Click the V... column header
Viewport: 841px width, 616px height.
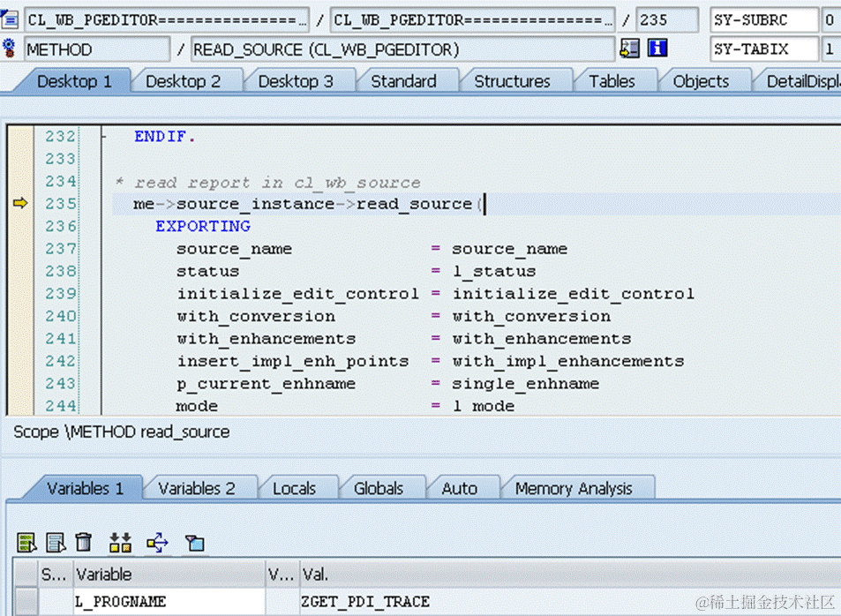pos(282,575)
